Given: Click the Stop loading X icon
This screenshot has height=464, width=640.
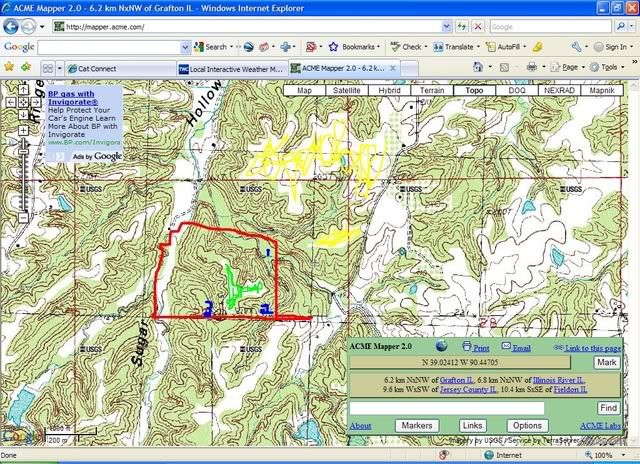Looking at the screenshot, I should coord(478,27).
